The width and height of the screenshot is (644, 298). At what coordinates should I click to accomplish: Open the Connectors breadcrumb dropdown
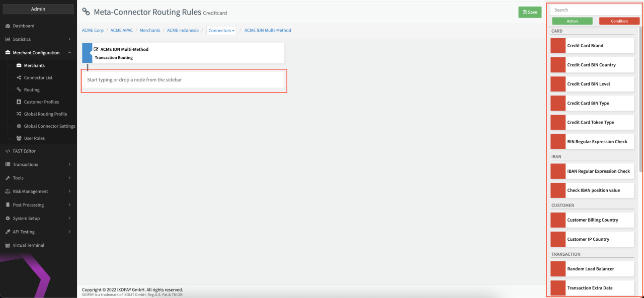coord(221,31)
